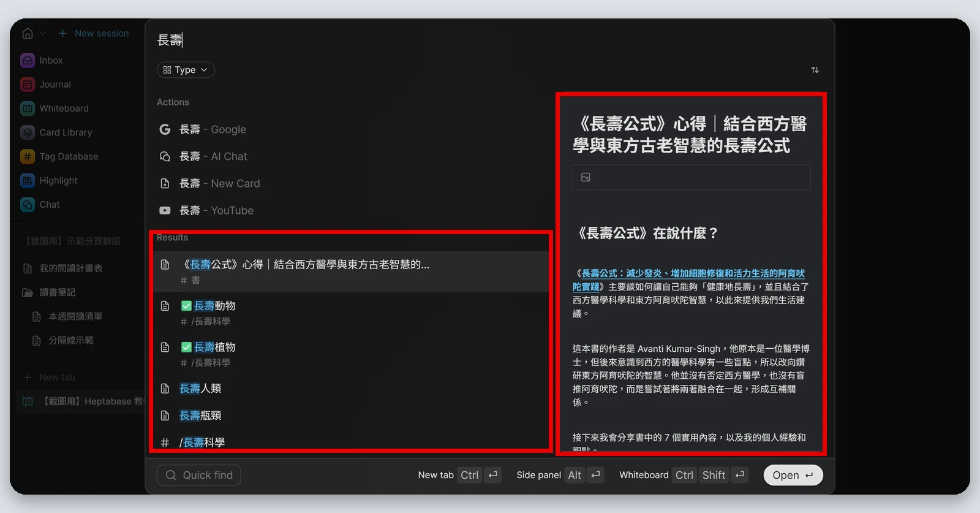Viewport: 980px width, 513px height.
Task: Click the Chat sidebar icon
Action: click(x=28, y=204)
